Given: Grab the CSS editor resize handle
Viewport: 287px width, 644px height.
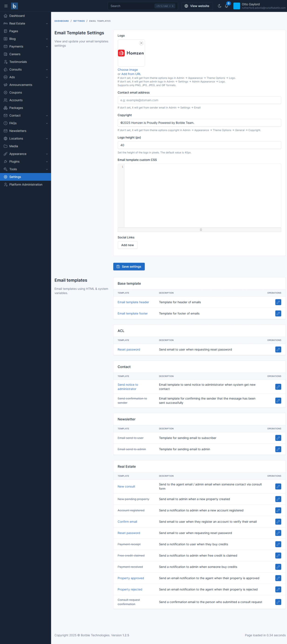Looking at the screenshot, I should tap(199, 229).
